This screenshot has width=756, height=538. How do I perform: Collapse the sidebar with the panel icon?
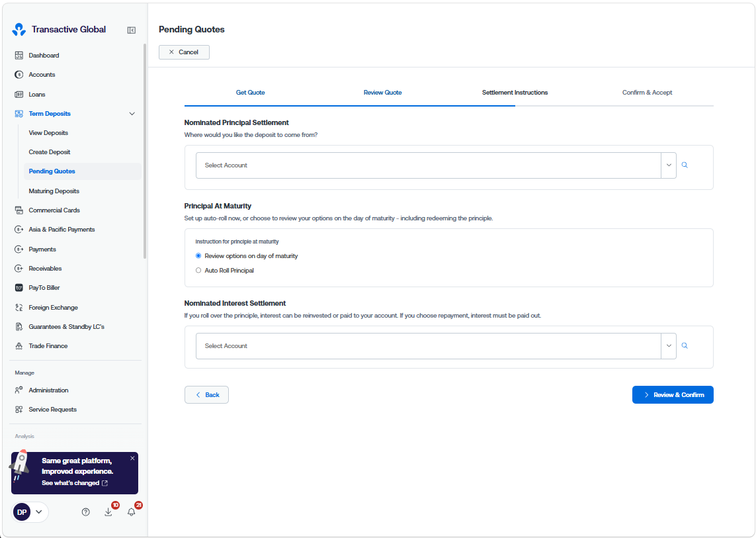click(x=131, y=30)
